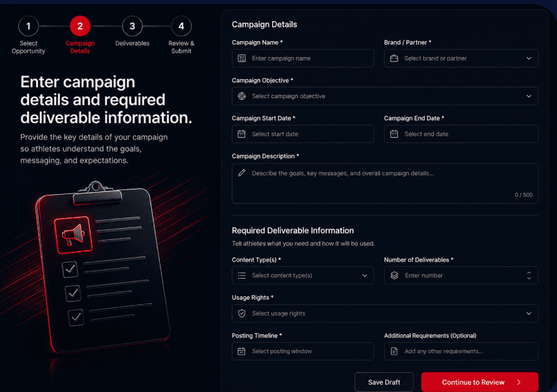Viewport: 557px width, 392px height.
Task: Click the Select posting window field
Action: (x=303, y=351)
